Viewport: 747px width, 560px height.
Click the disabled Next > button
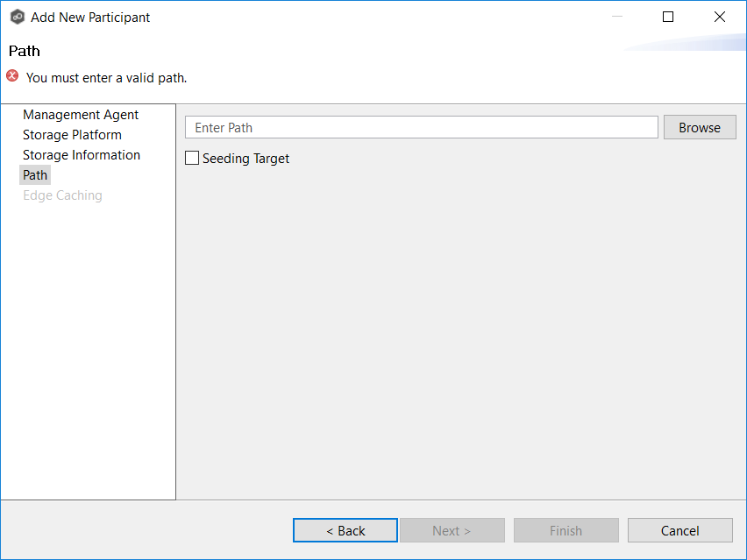pyautogui.click(x=452, y=530)
